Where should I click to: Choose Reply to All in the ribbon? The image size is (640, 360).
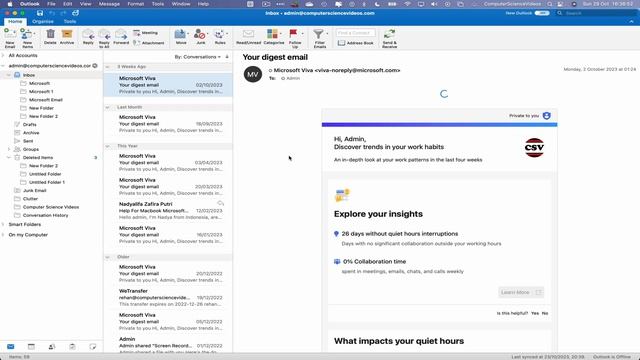104,38
